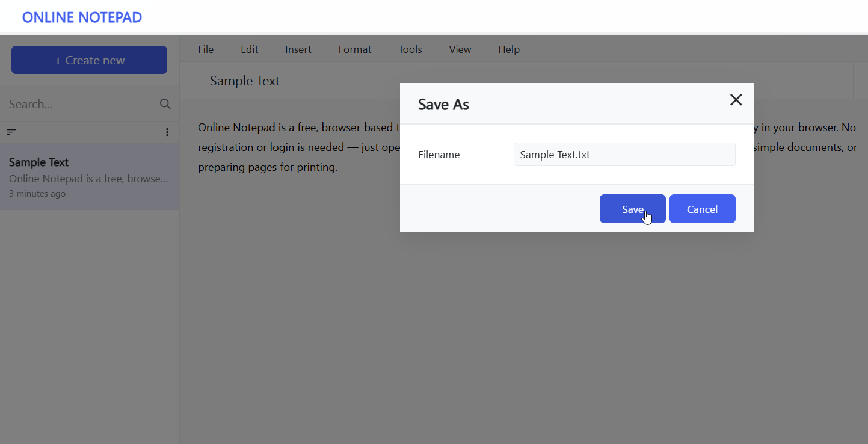Click the Filename label

[439, 155]
